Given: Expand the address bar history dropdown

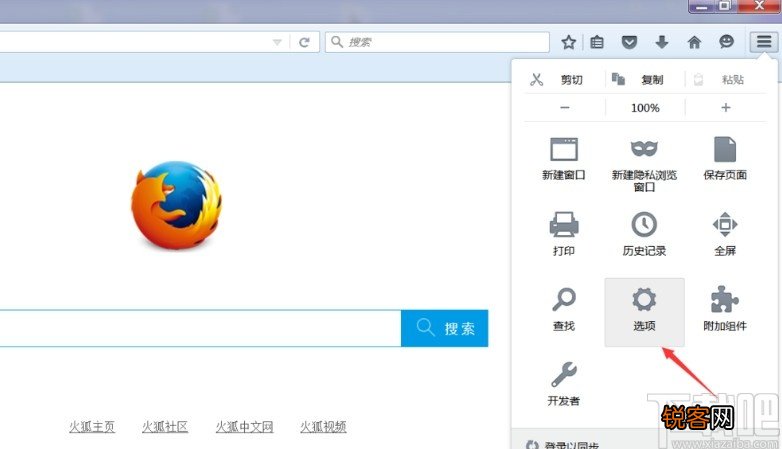Looking at the screenshot, I should click(277, 42).
